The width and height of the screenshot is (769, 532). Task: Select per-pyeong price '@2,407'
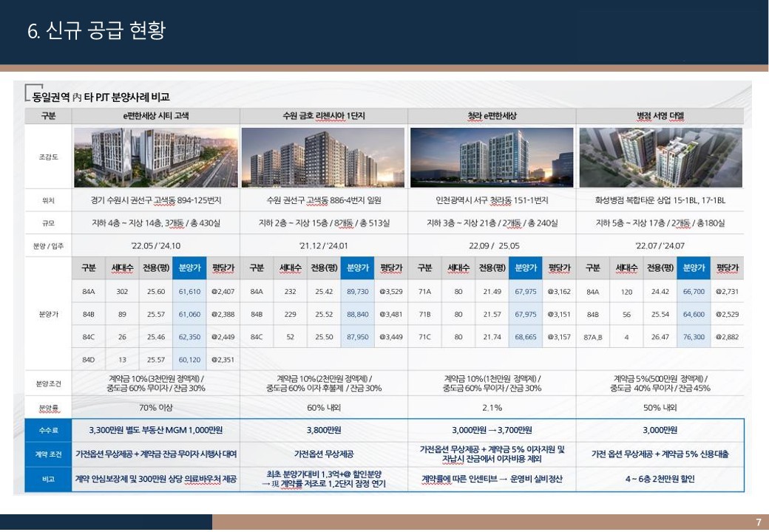(223, 291)
